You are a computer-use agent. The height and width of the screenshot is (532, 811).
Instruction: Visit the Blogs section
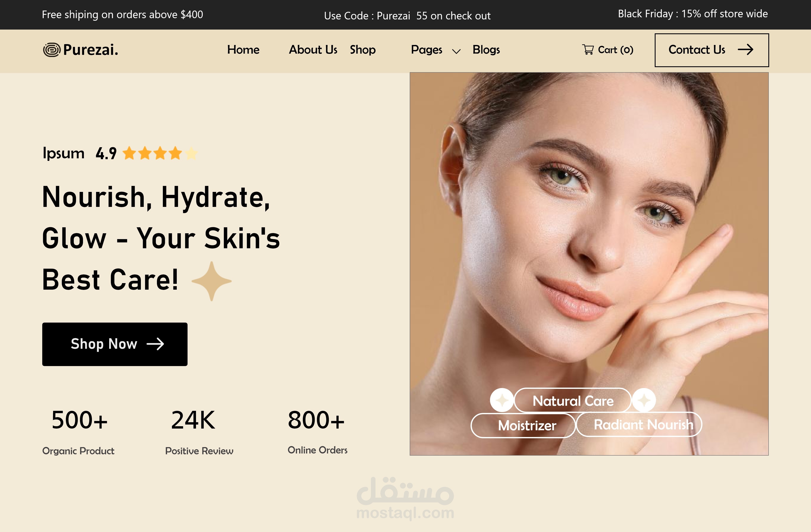pyautogui.click(x=486, y=50)
